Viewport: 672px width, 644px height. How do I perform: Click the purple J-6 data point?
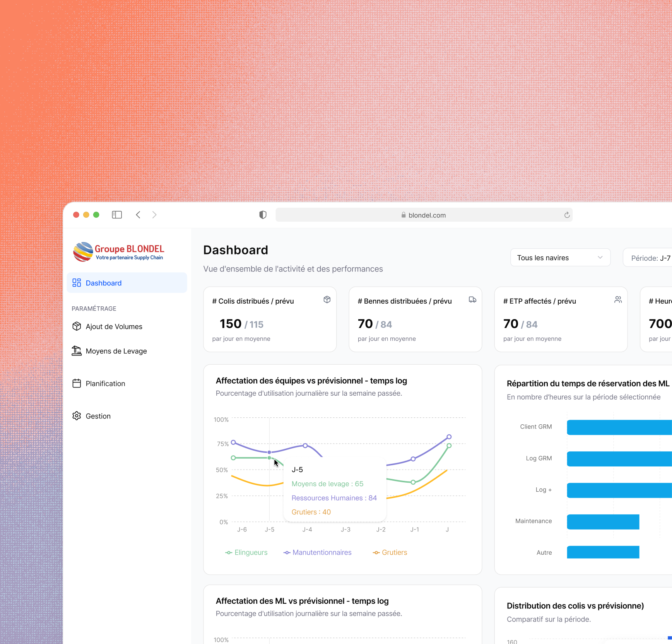tap(233, 442)
